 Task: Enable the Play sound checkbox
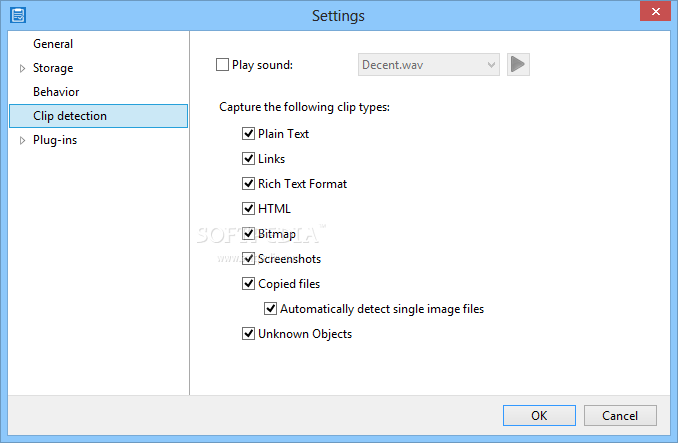[222, 65]
